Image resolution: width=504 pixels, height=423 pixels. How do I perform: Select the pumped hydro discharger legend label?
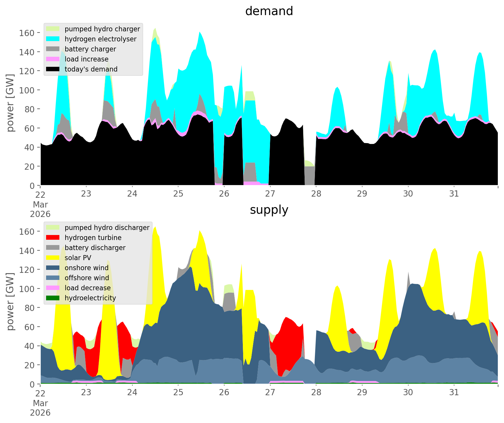[107, 228]
